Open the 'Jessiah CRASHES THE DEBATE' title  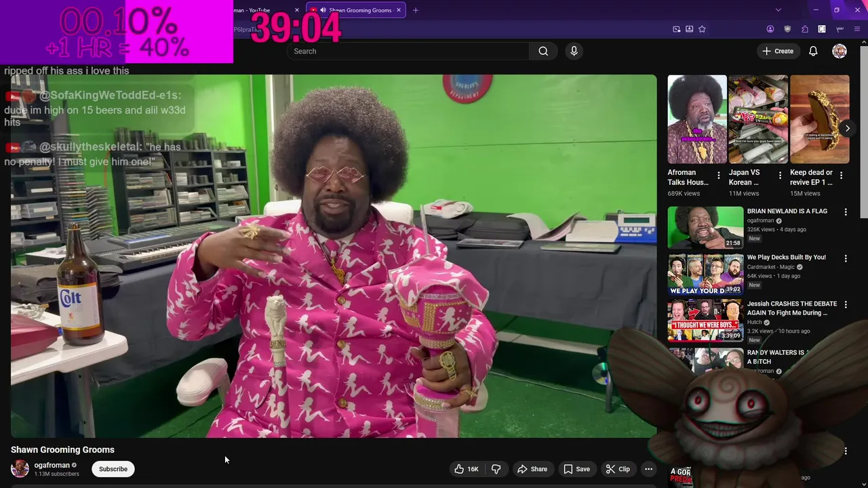[x=792, y=308]
